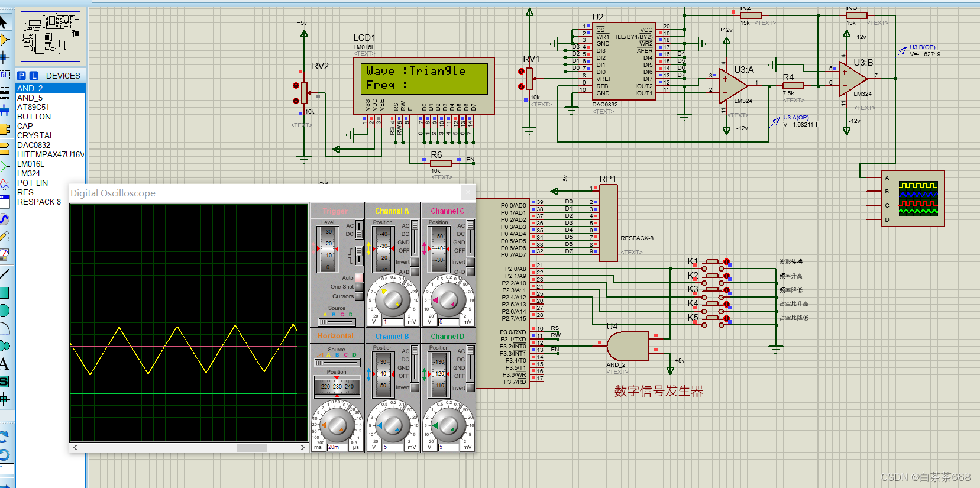Click the AND_2 gate U4 symbol

(x=628, y=345)
